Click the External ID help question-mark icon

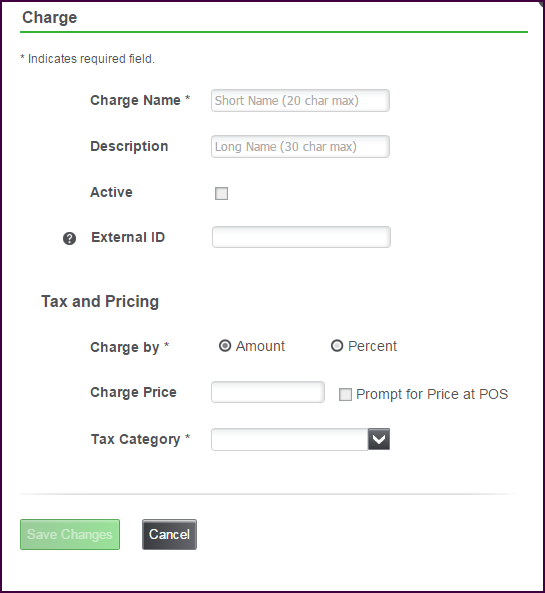click(x=69, y=239)
